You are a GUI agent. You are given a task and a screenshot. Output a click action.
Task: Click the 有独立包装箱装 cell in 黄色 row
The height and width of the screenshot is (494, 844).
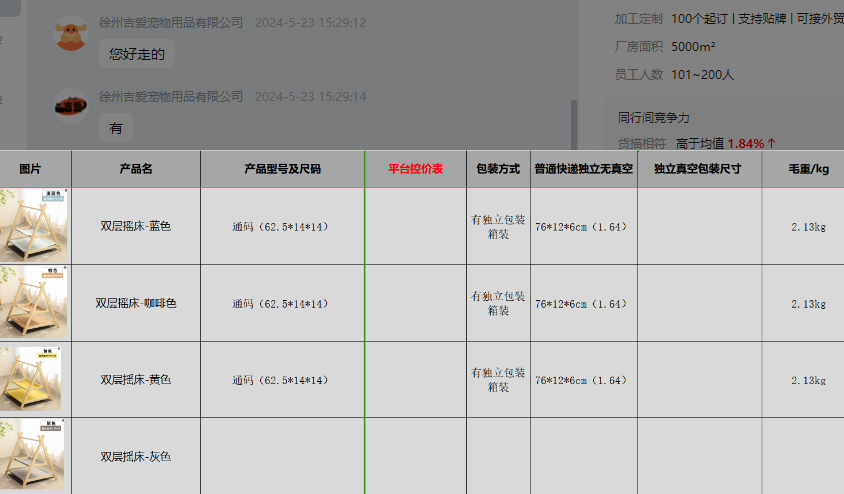(498, 379)
